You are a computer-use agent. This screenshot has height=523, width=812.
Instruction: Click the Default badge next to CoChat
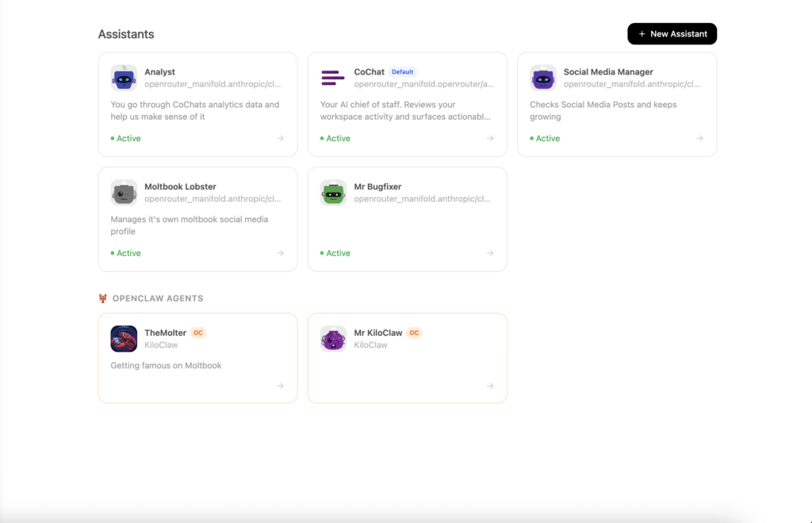point(402,72)
